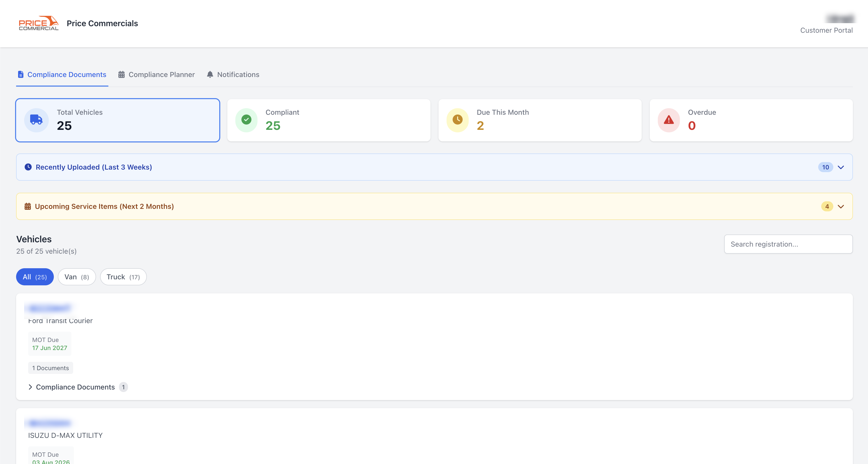The width and height of the screenshot is (868, 464).
Task: Click the Recently Uploaded count badge 10
Action: click(x=826, y=167)
